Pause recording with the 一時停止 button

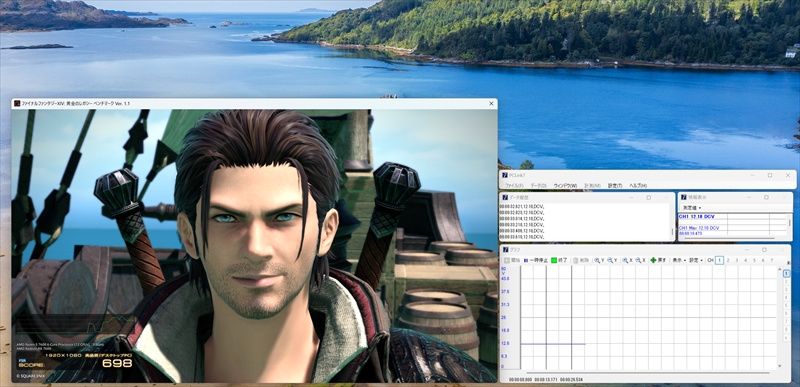pos(535,260)
